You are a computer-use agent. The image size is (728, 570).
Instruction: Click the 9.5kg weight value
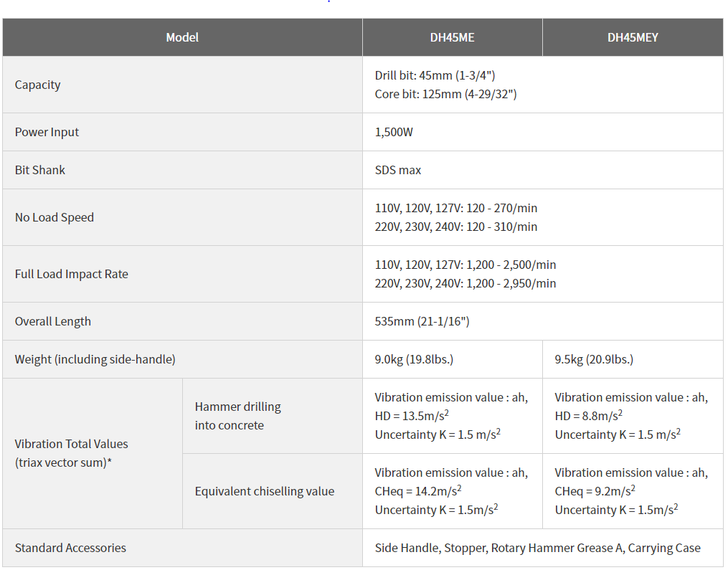point(594,359)
